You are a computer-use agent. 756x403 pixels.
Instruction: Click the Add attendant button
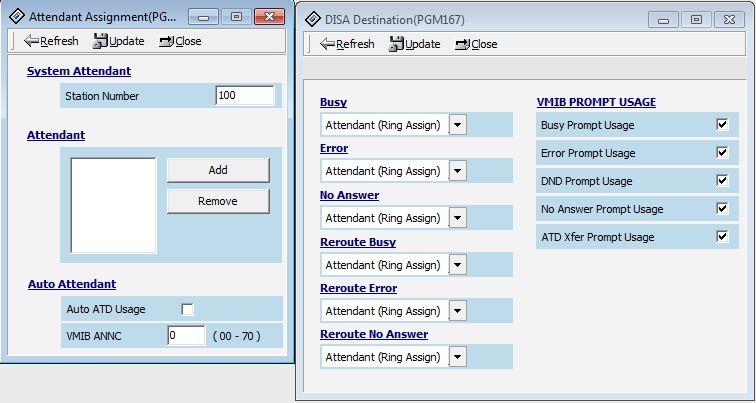click(x=218, y=170)
